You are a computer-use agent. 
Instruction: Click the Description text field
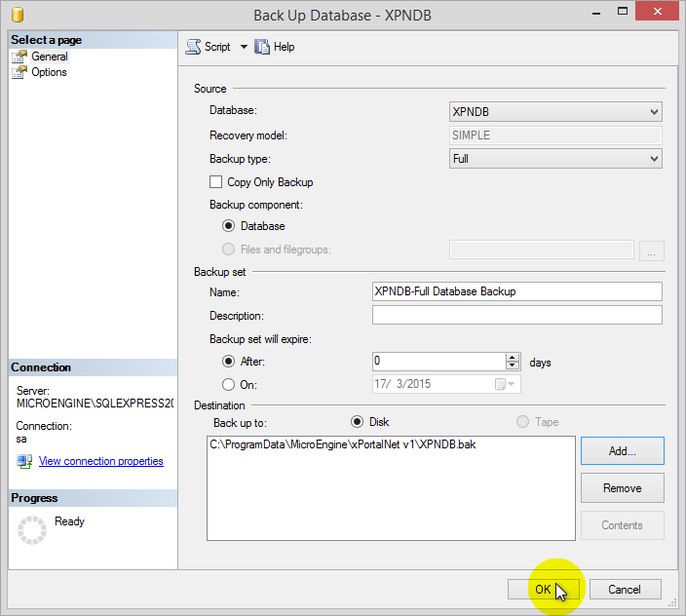point(516,315)
